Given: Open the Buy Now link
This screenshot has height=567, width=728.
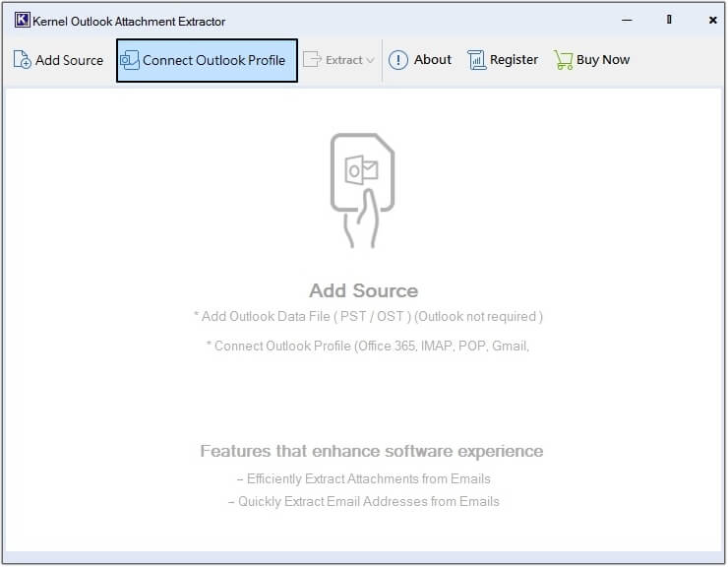Looking at the screenshot, I should [x=603, y=59].
